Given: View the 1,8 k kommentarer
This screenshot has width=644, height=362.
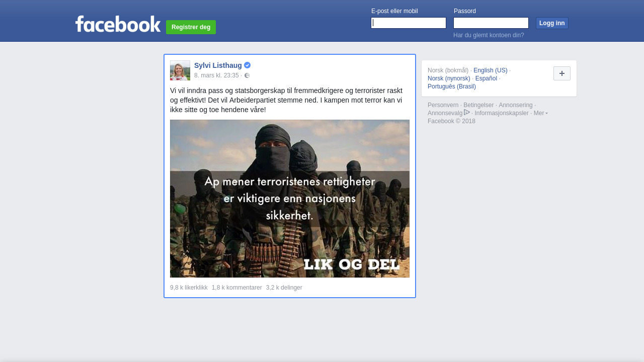Looking at the screenshot, I should pos(236,288).
